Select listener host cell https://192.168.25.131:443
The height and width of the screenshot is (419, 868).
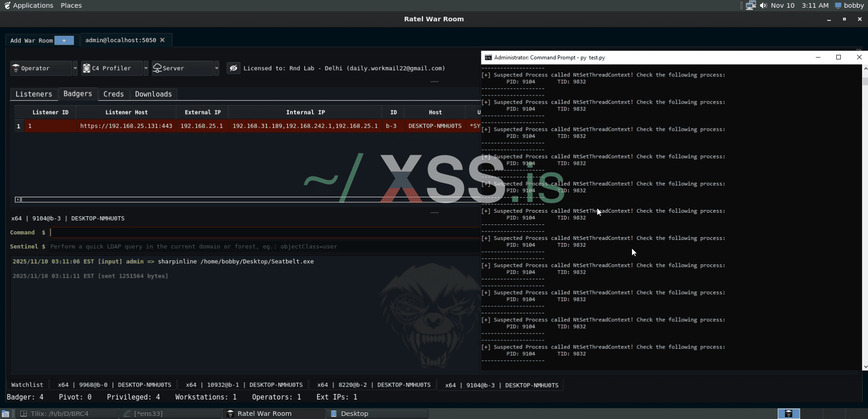[126, 126]
